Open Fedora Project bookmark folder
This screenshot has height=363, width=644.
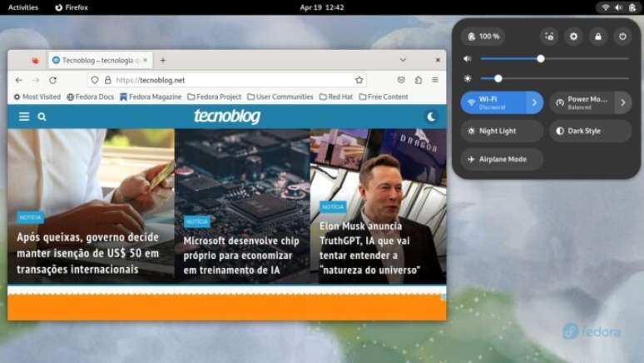pos(215,97)
